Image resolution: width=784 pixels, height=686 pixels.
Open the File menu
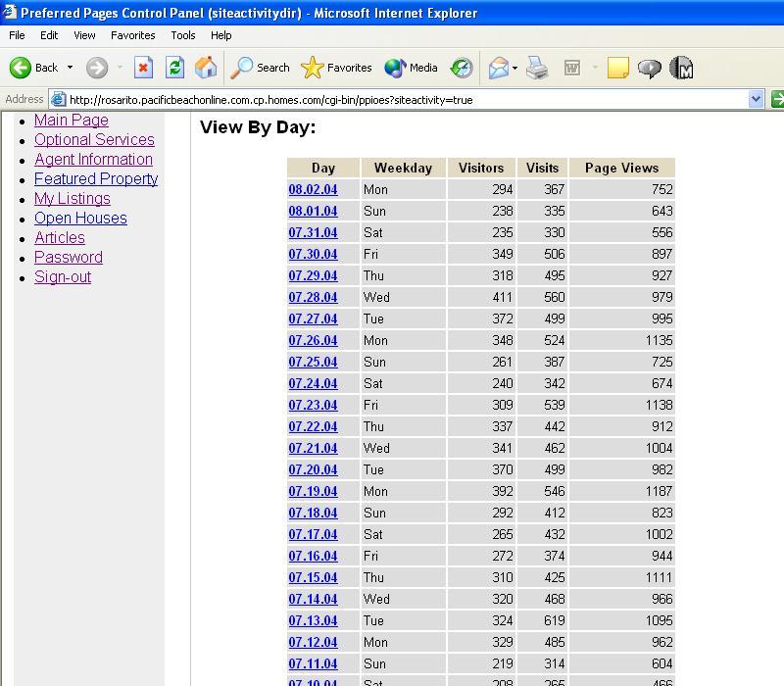[17, 35]
